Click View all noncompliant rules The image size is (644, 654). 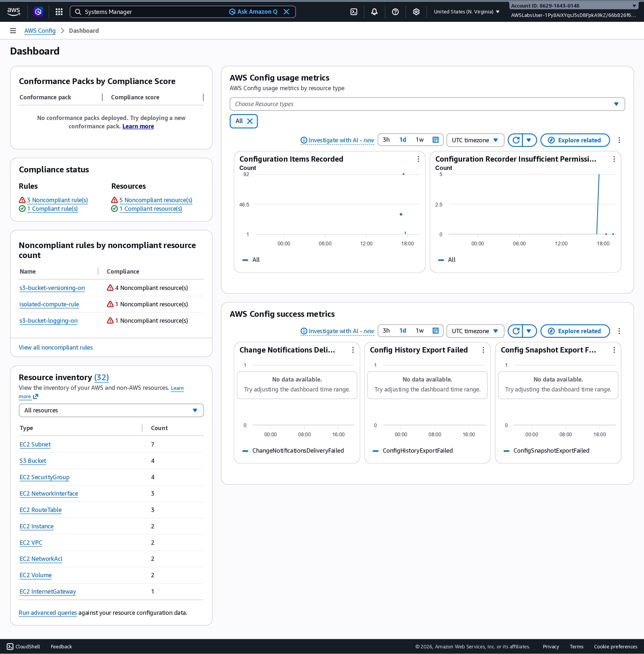[x=56, y=347]
